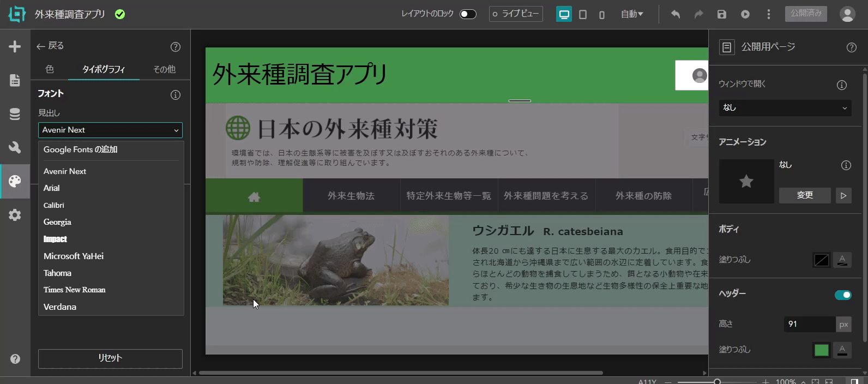
Task: Click the add widget plus icon
Action: tap(15, 46)
